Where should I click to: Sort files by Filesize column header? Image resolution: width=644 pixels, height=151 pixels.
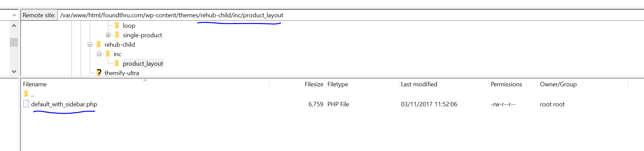314,84
